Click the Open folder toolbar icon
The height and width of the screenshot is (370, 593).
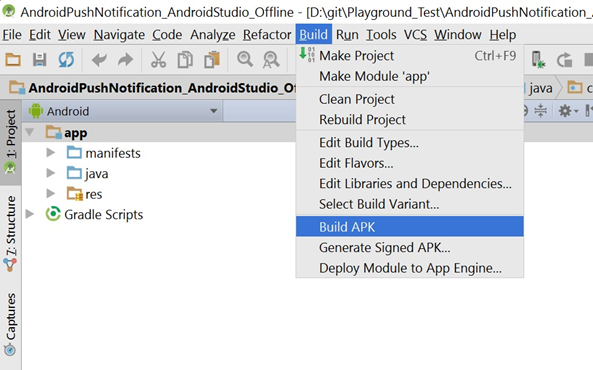click(x=13, y=60)
